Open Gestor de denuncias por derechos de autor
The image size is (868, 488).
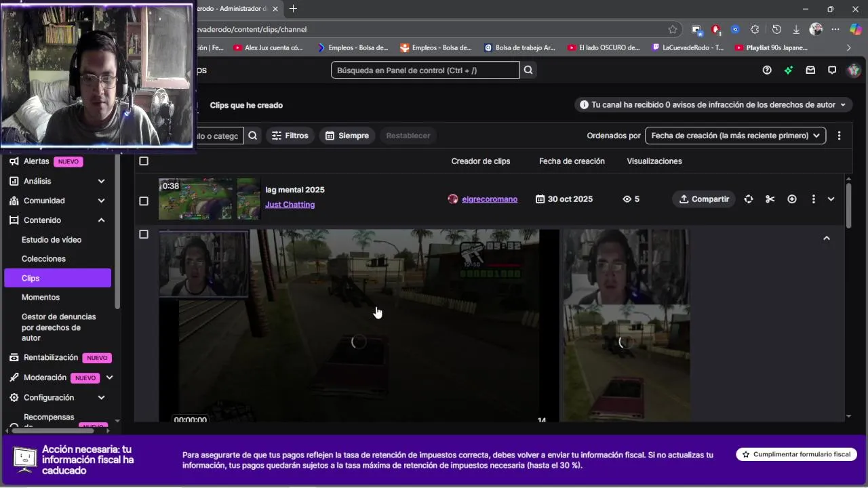coord(59,327)
